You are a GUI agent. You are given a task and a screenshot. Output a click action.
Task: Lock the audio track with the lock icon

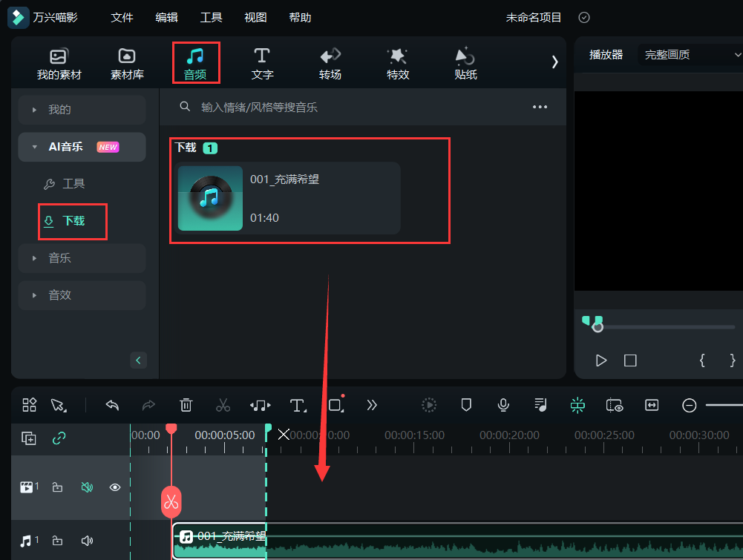[x=57, y=541]
